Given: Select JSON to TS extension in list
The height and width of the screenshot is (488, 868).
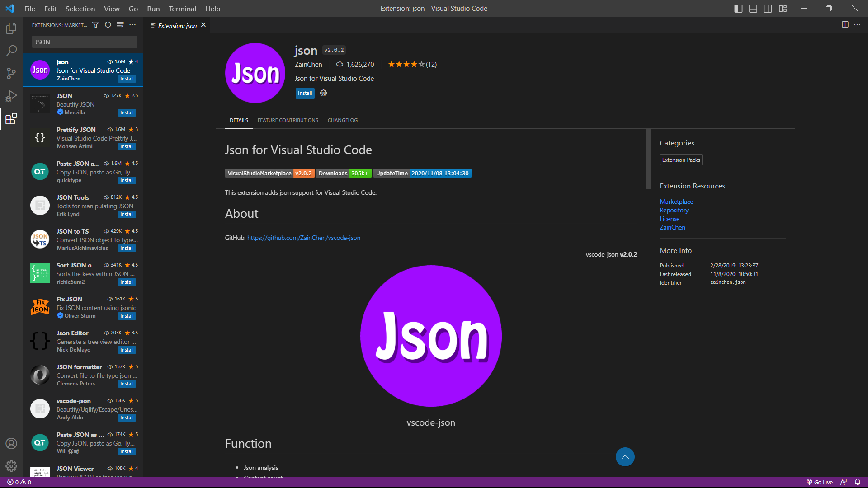Looking at the screenshot, I should click(x=83, y=239).
